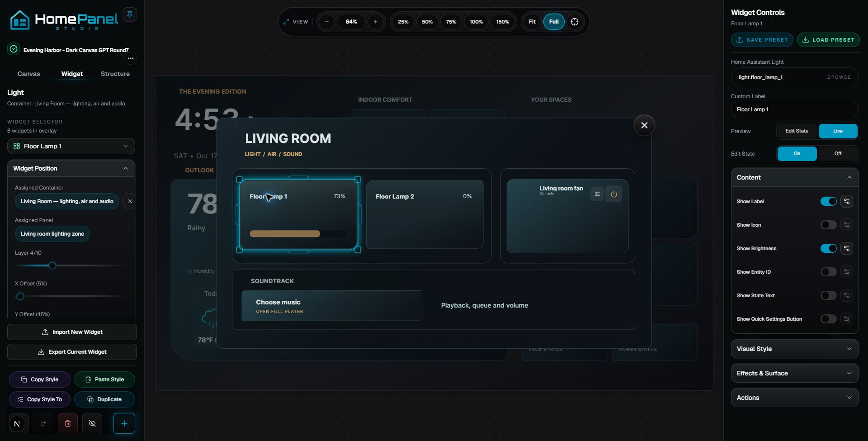Open Show Brightness settings icon
Image resolution: width=868 pixels, height=441 pixels.
[847, 248]
